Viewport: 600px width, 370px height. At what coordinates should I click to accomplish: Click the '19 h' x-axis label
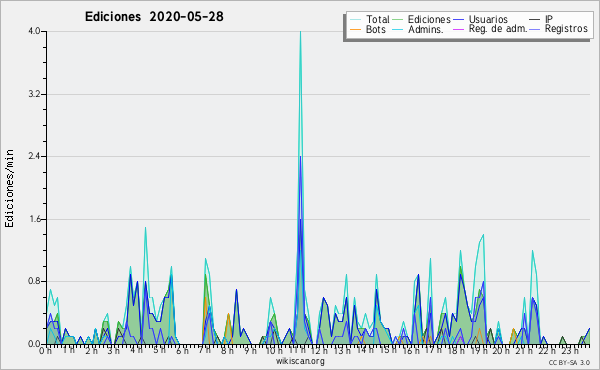point(479,350)
